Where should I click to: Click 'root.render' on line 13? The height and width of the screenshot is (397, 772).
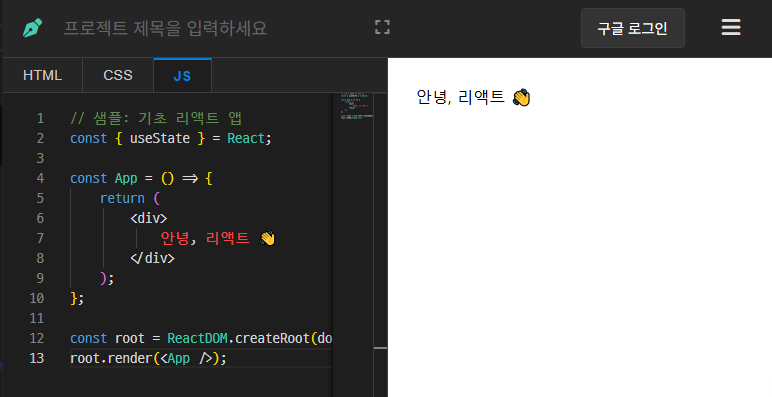click(111, 358)
